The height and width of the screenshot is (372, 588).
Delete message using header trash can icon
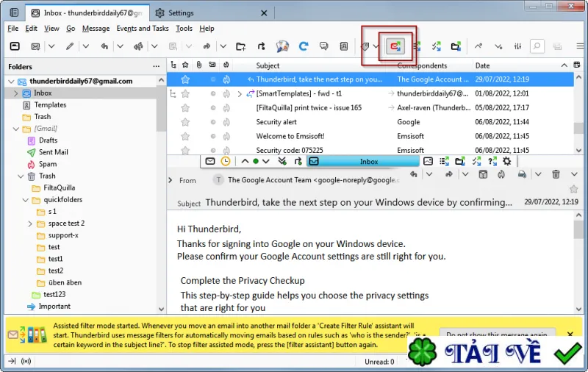coord(556,174)
